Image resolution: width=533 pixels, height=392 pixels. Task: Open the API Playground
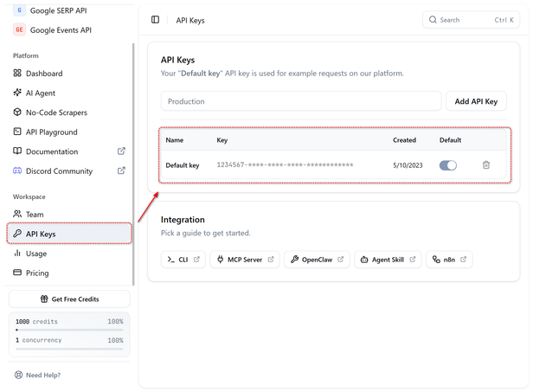tap(52, 132)
